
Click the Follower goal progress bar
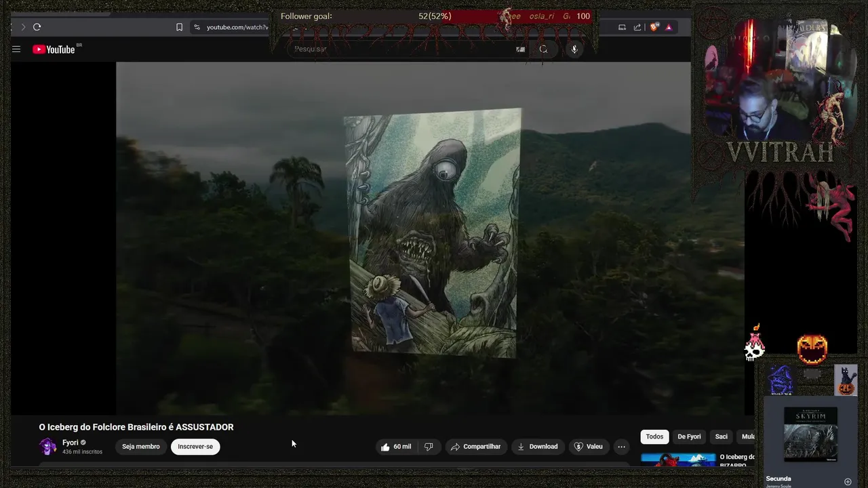point(434,16)
